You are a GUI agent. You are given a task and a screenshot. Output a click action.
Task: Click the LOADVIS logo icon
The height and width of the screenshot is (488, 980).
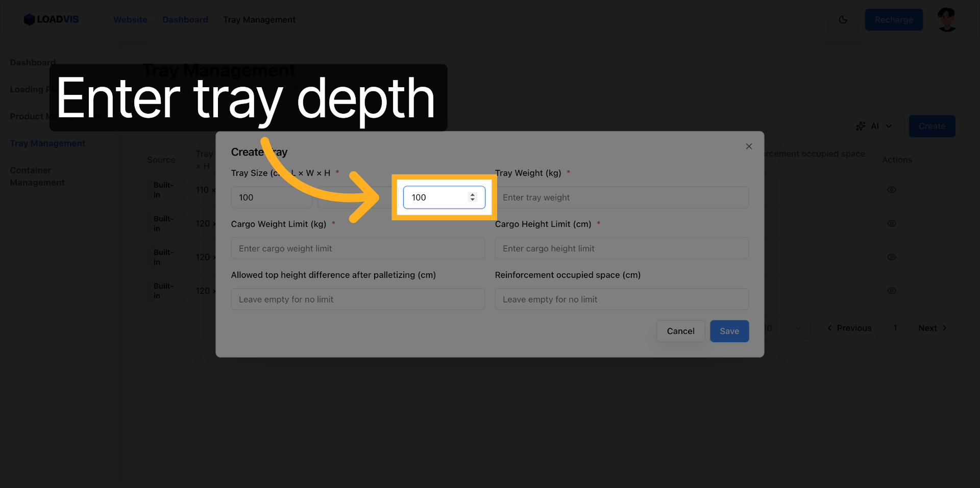pyautogui.click(x=29, y=20)
